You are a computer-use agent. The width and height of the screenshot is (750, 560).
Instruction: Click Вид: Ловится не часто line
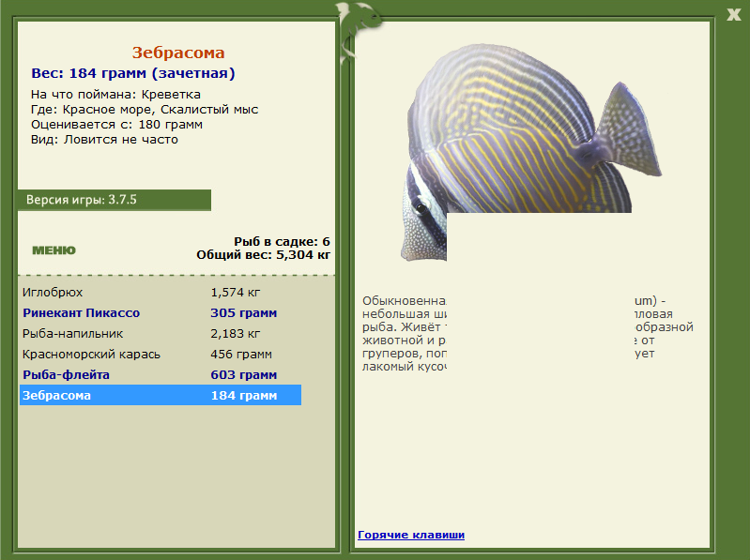[104, 140]
